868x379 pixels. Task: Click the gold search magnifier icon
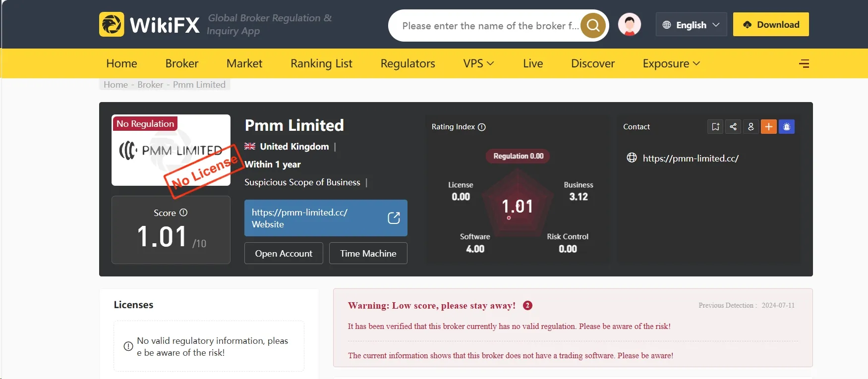pos(593,25)
